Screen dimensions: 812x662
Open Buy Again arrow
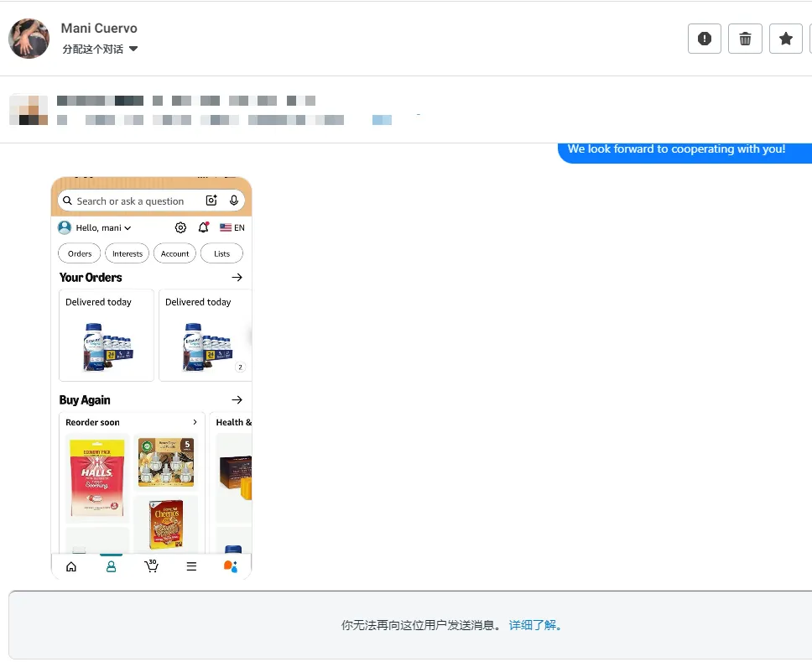[x=237, y=400]
